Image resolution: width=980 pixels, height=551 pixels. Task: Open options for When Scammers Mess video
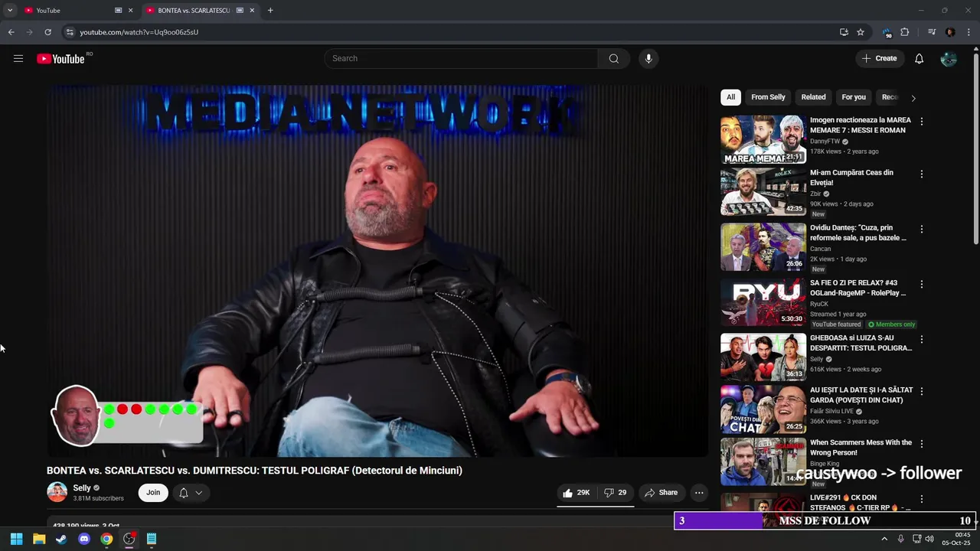point(921,444)
